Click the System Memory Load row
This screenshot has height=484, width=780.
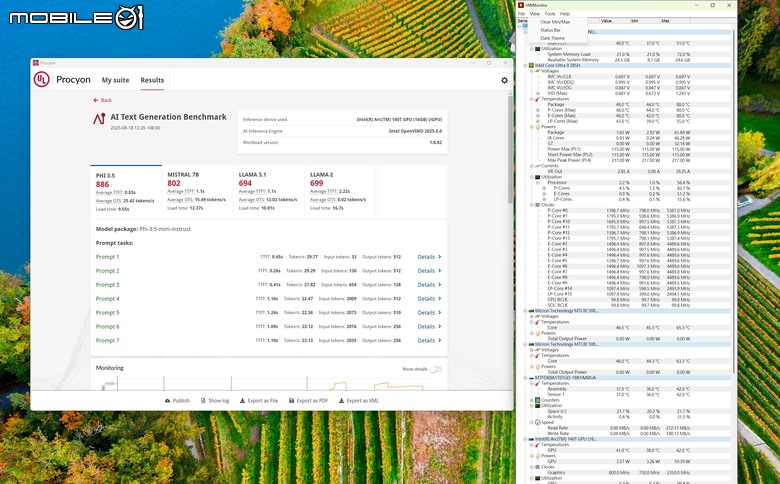625,54
